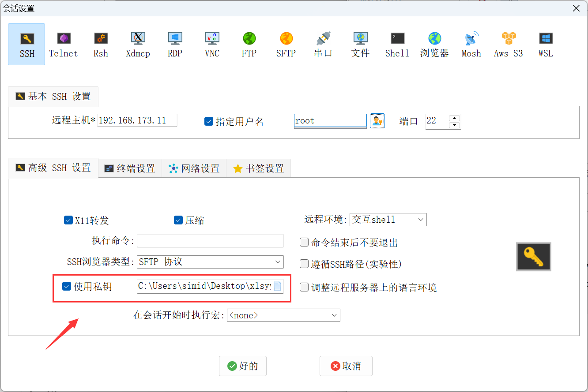The image size is (588, 392).
Task: Confirm settings with 好的 button
Action: [243, 366]
